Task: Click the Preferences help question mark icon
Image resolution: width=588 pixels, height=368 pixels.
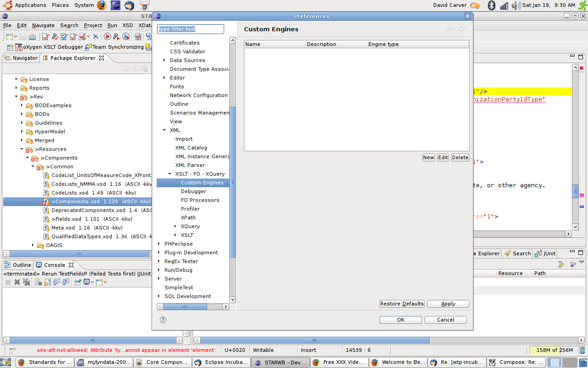Action: 163,320
